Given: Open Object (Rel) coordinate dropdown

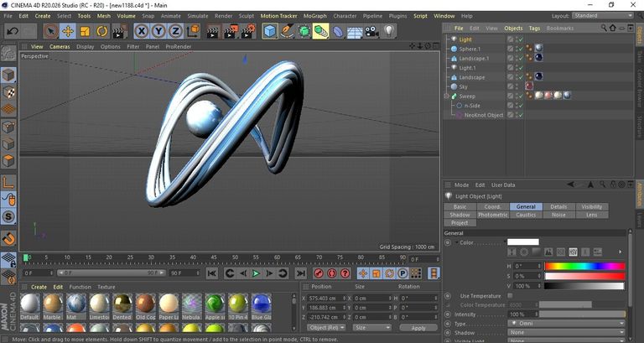Looking at the screenshot, I should [x=326, y=328].
